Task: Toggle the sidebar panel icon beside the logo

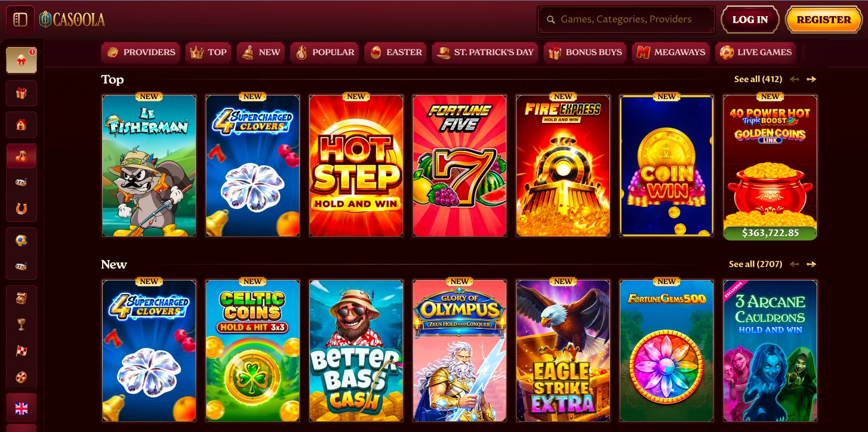Action: (x=20, y=20)
